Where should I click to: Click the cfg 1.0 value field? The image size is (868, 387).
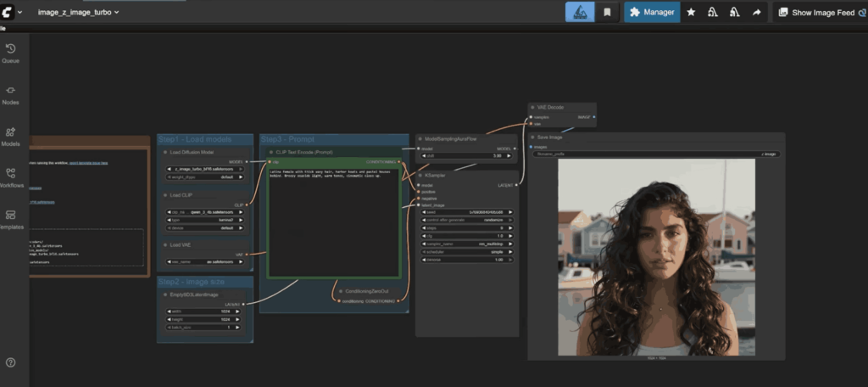pyautogui.click(x=467, y=236)
